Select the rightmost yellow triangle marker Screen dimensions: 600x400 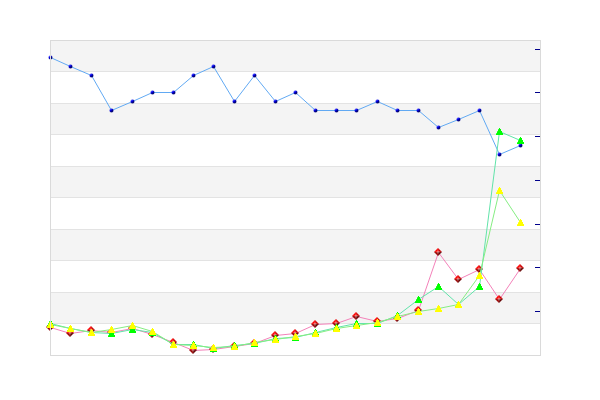[520, 222]
